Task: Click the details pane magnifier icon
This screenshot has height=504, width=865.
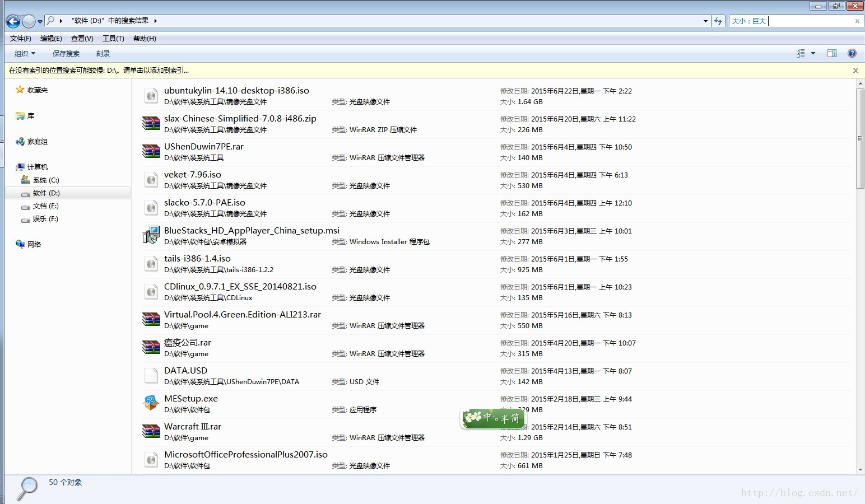Action: tap(26, 488)
